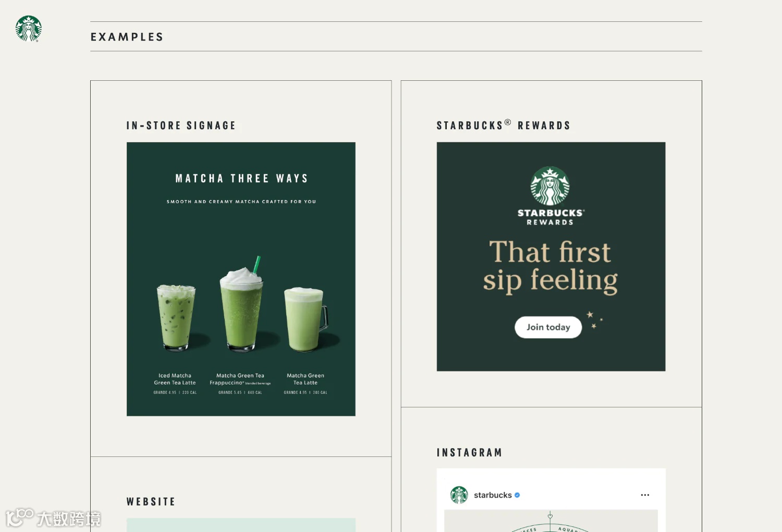
Task: Click the 'GRANDE 4.95 | 220 CAL' price line
Action: (x=175, y=392)
